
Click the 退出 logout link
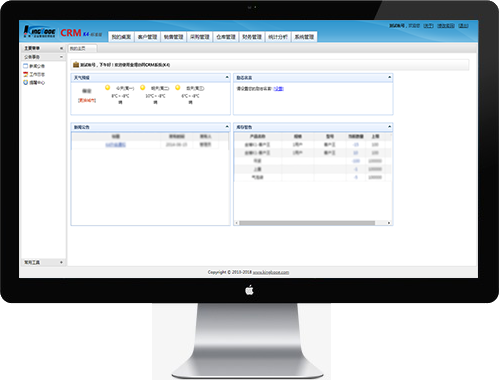tap(463, 26)
